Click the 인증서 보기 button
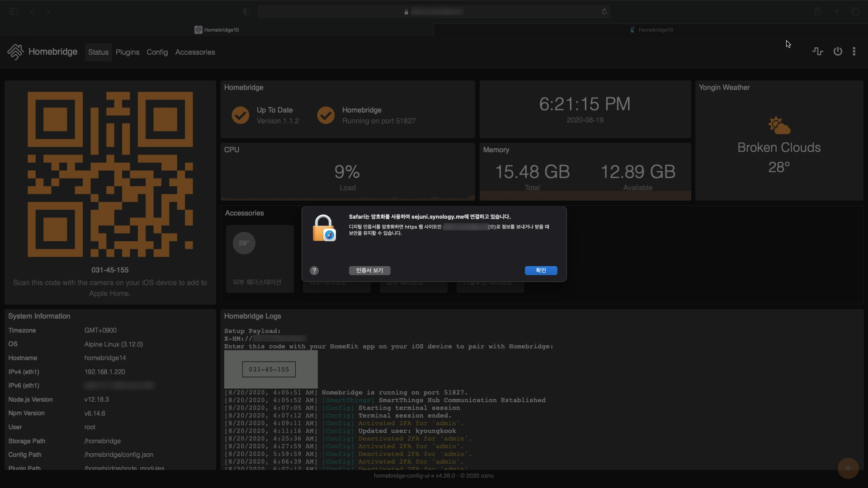868x488 pixels. [369, 271]
